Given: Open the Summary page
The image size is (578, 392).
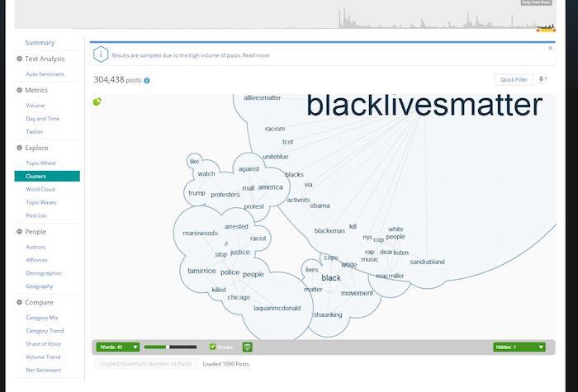Looking at the screenshot, I should 40,43.
